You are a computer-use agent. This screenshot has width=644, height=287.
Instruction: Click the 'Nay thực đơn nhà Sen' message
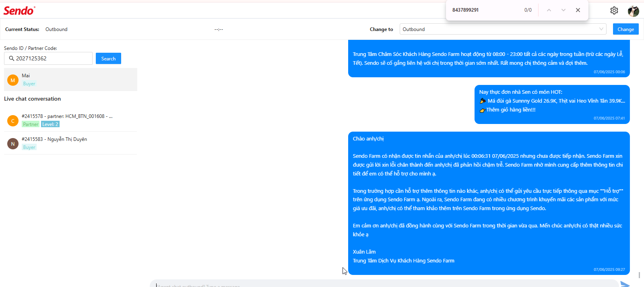point(552,104)
